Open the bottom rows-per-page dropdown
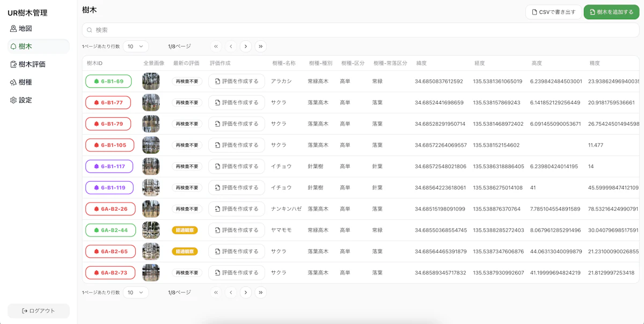Viewport: 644px width, 324px height. pos(136,292)
